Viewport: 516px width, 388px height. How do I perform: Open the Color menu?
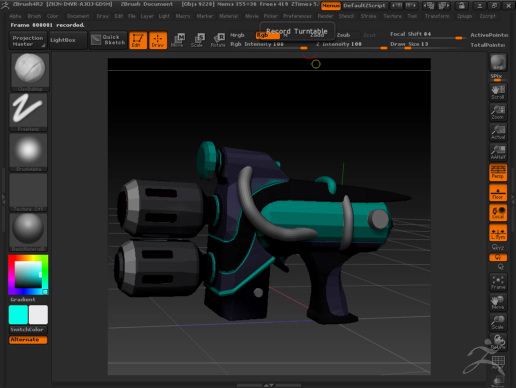coord(52,16)
